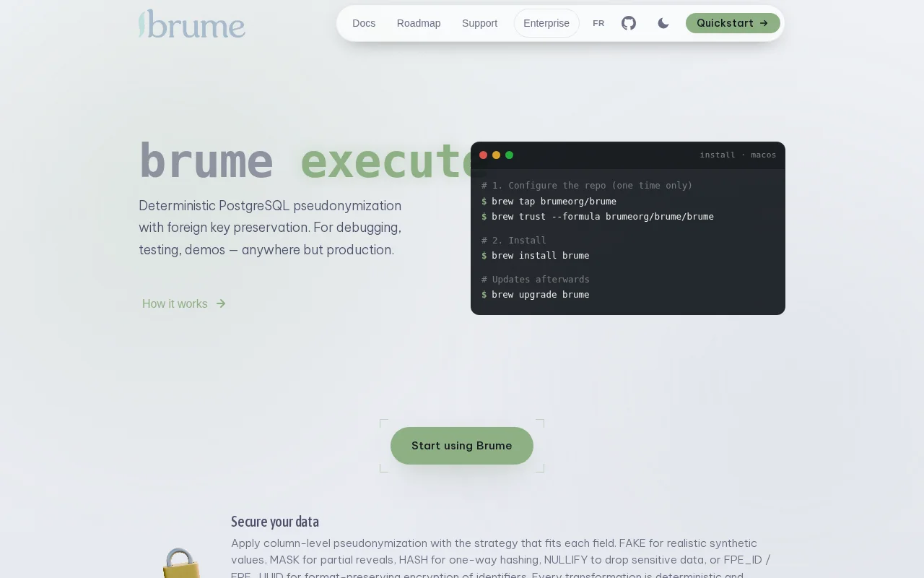This screenshot has height=578, width=924.
Task: Click the '# 2. Install' comment line
Action: 514,240
